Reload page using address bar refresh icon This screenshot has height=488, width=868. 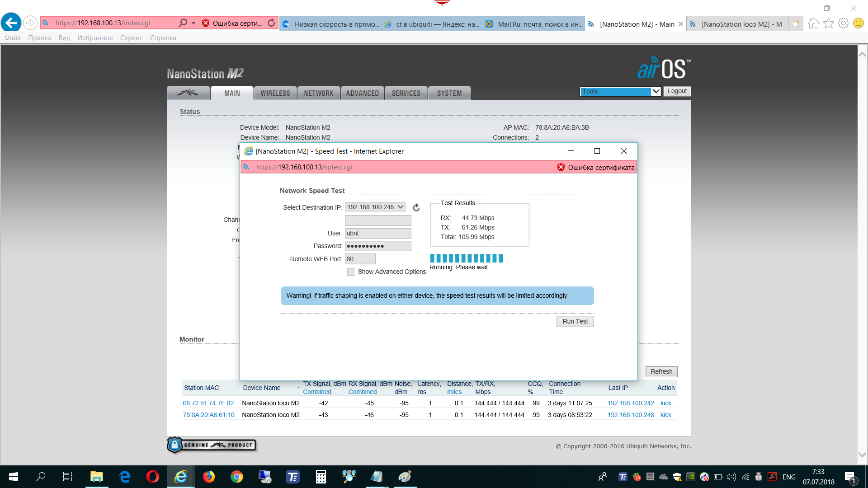[271, 23]
